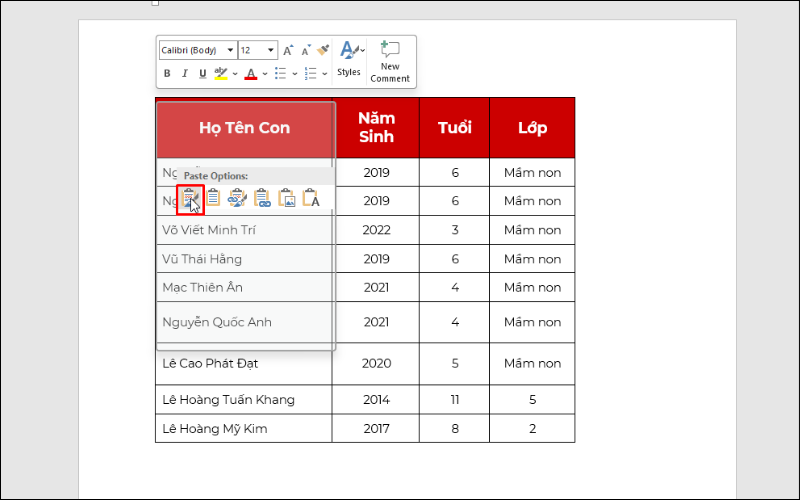Expand the numbered list options arrow

[325, 74]
